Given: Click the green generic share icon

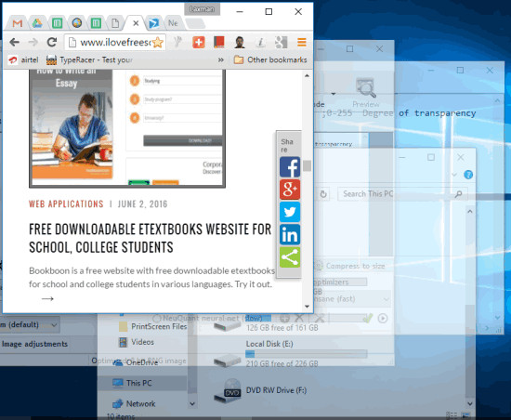Looking at the screenshot, I should pos(290,257).
